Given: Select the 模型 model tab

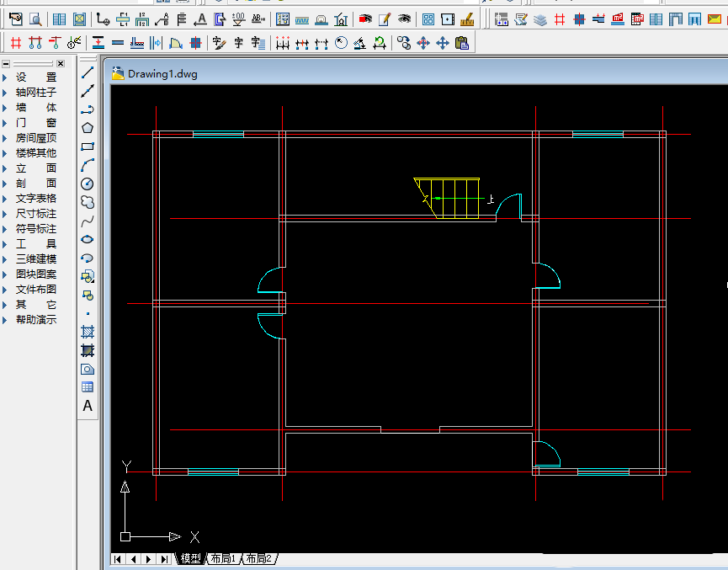Looking at the screenshot, I should (190, 559).
